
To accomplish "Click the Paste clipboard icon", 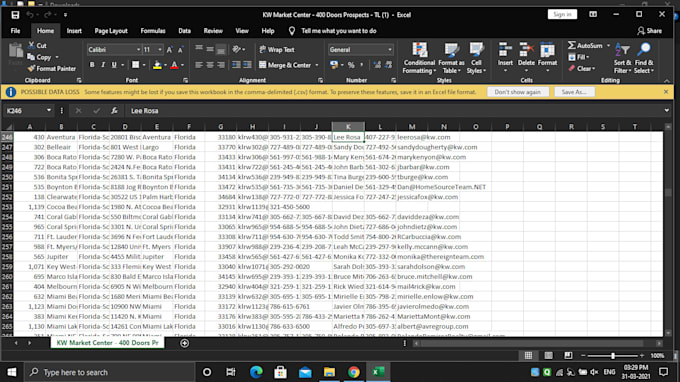I will 16,51.
